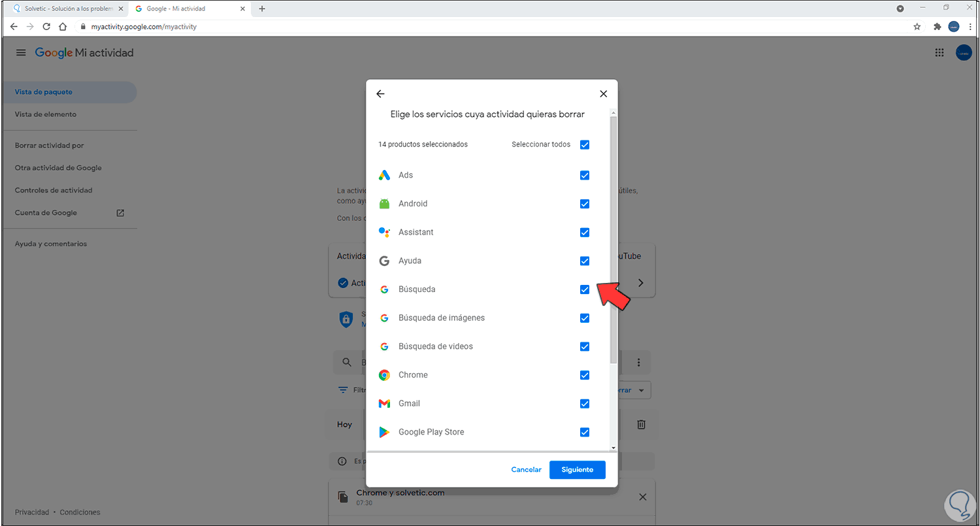This screenshot has height=526, width=980.
Task: Open the Google apps grid
Action: [939, 53]
